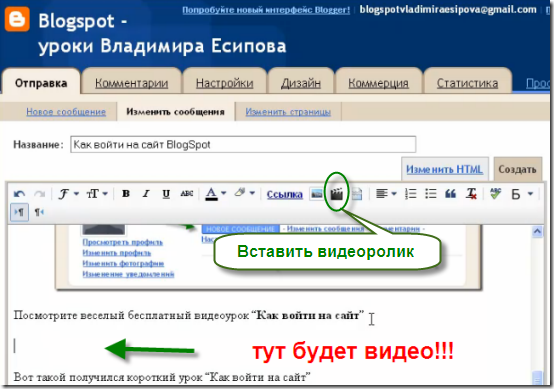Click the redo arrow icon
554x389 pixels.
pyautogui.click(x=39, y=194)
